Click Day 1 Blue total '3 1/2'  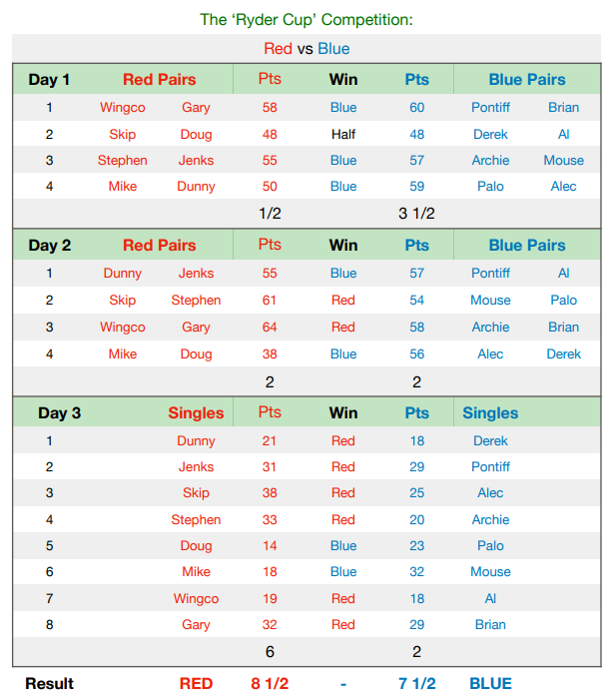click(x=416, y=213)
